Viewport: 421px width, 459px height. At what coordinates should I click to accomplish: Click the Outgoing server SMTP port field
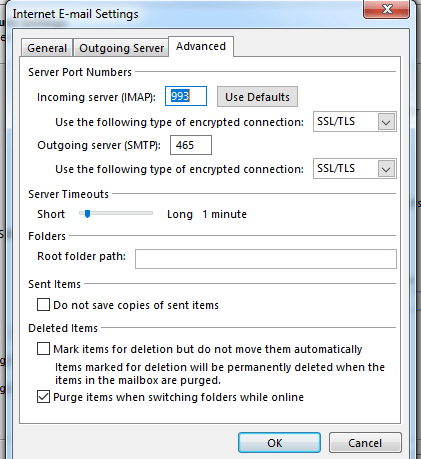[x=191, y=145]
